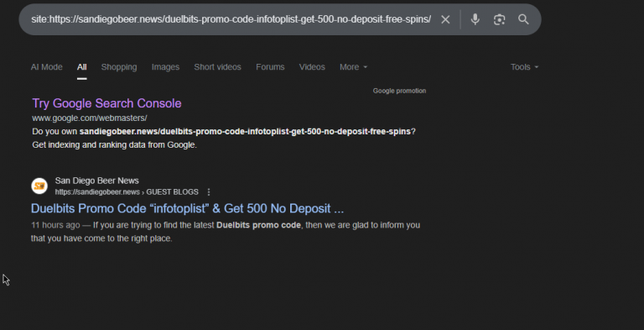Switch to AI Mode tab

[x=46, y=67]
